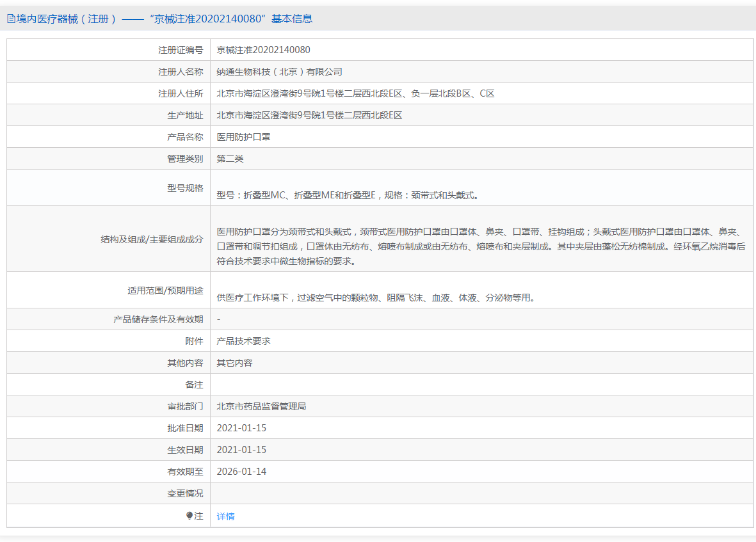Screen dimensions: 756x542
Task: Click the 备注 label
Action: (x=195, y=385)
